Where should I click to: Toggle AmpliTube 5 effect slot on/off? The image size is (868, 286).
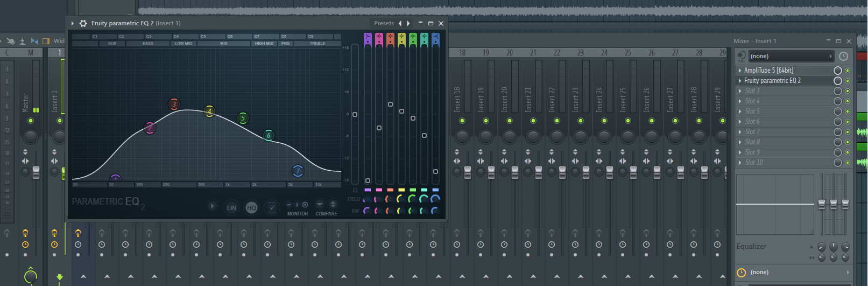848,71
